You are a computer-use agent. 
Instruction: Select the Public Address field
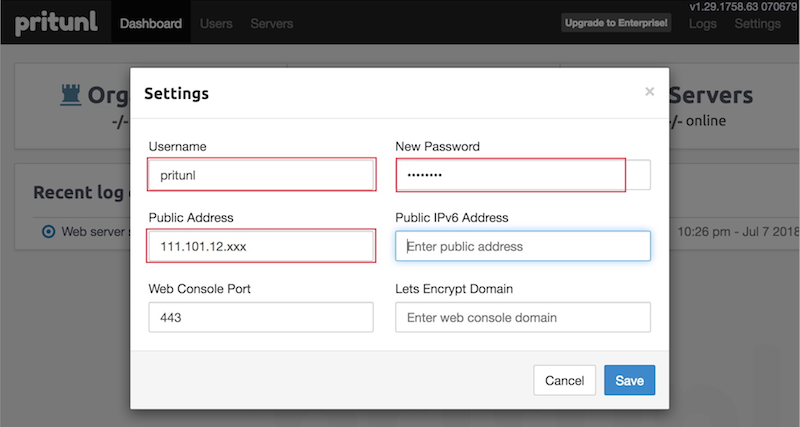pos(261,246)
